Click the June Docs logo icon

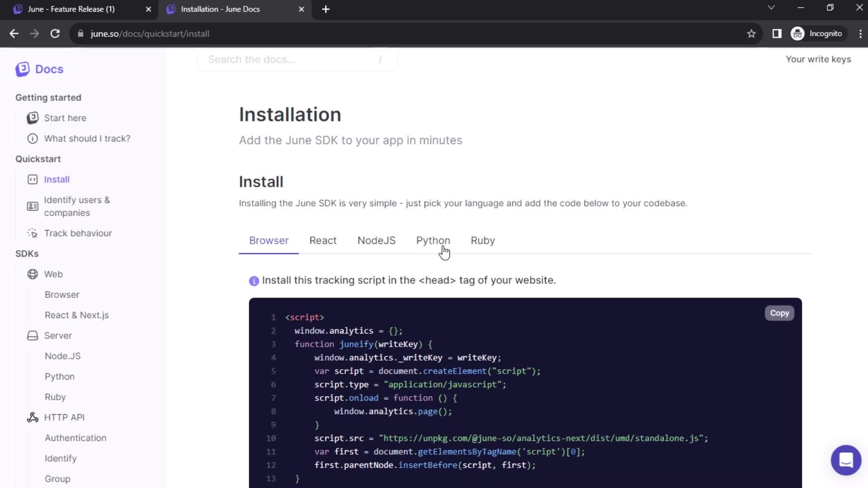coord(22,69)
